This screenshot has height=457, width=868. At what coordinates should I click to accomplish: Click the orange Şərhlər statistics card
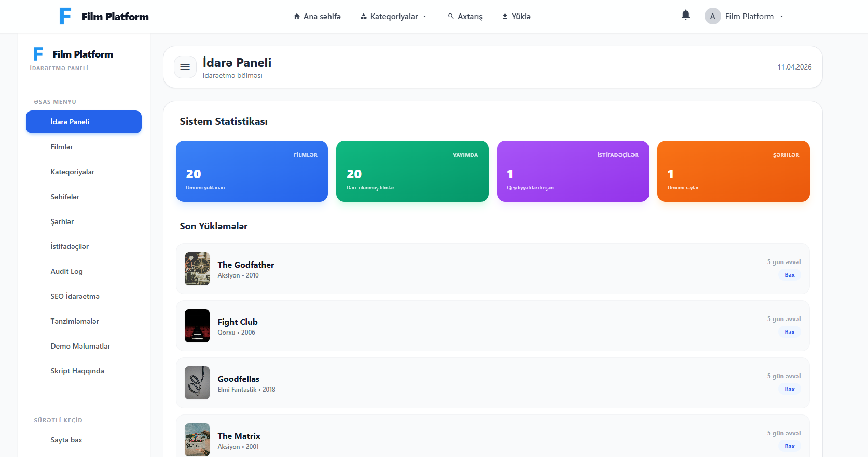pos(733,171)
